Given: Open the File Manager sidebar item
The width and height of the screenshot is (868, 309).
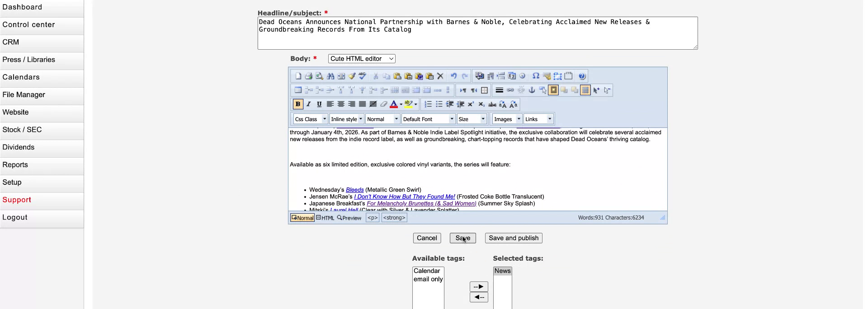Looking at the screenshot, I should point(42,95).
